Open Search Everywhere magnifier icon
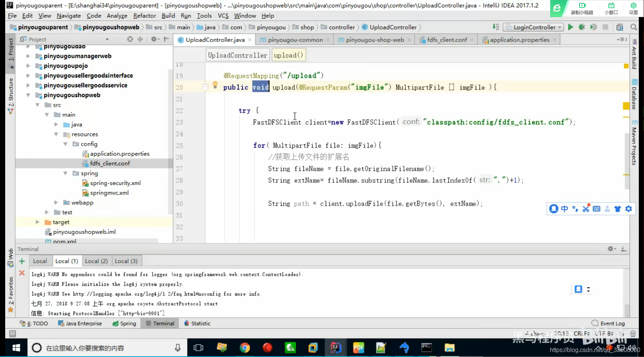 [634, 27]
